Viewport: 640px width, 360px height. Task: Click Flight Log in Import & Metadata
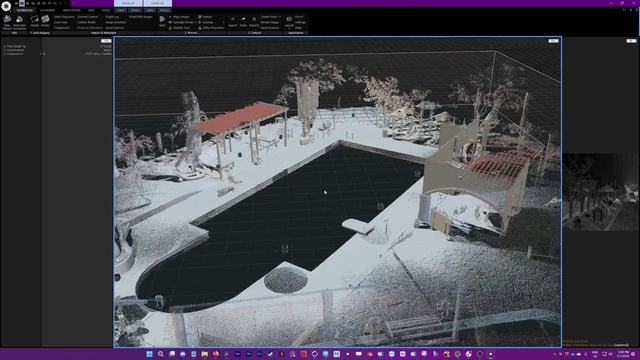click(x=112, y=17)
